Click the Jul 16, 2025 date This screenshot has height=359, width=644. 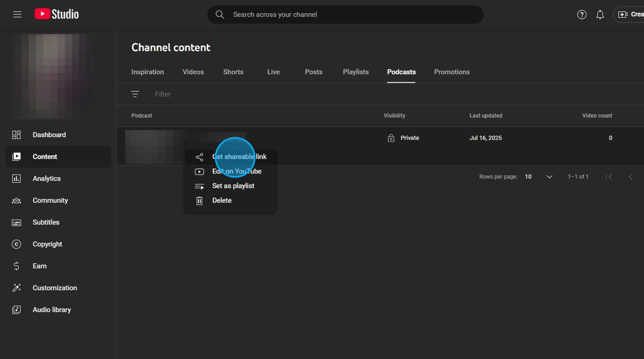click(485, 138)
